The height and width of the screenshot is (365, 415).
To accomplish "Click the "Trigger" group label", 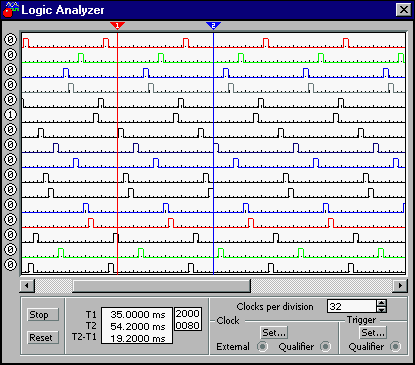I will click(x=361, y=320).
